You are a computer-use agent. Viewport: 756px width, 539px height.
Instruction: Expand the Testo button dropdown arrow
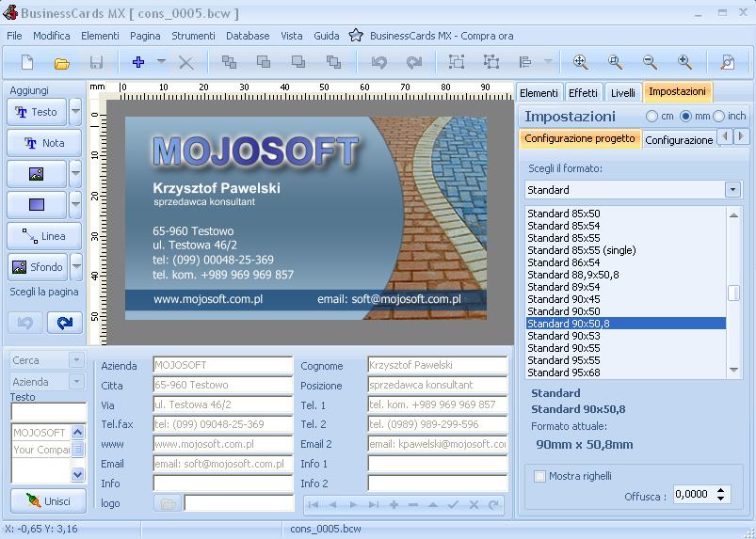[75, 111]
